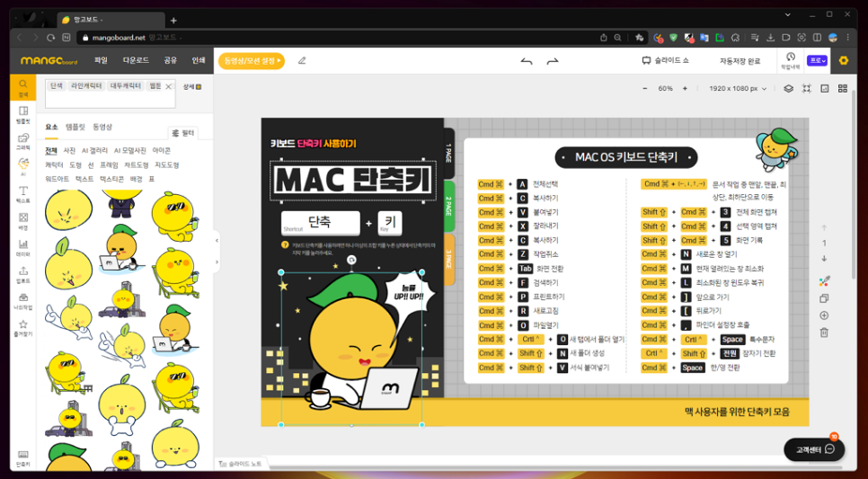868x479 pixels.
Task: Open the 검색 search tool in sidebar
Action: 22,87
